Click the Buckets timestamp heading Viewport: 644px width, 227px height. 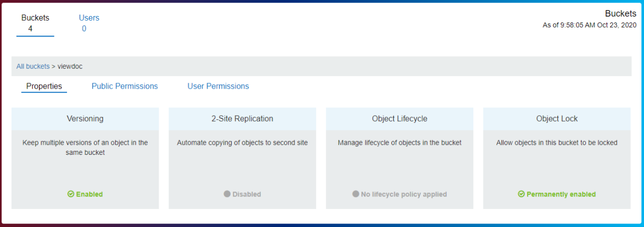pos(620,14)
